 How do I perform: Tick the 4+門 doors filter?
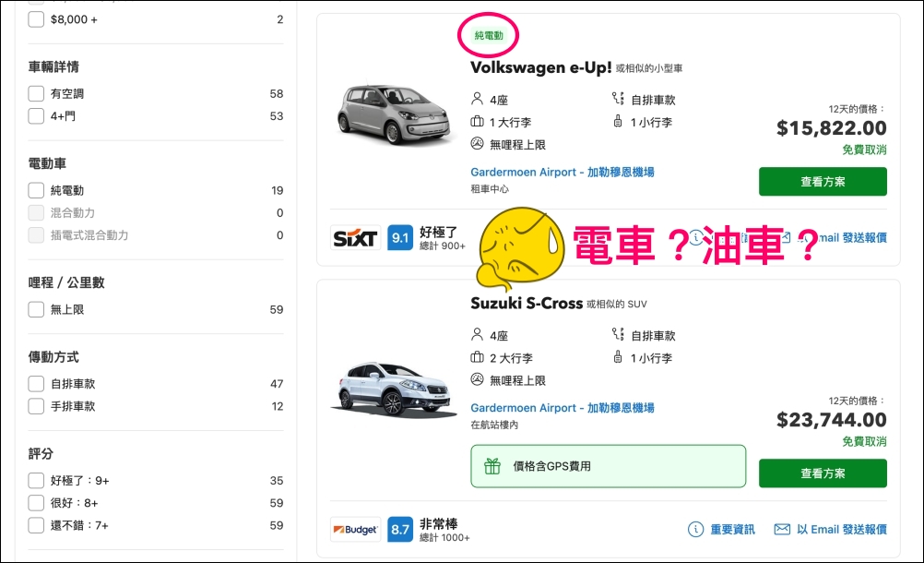coord(36,115)
